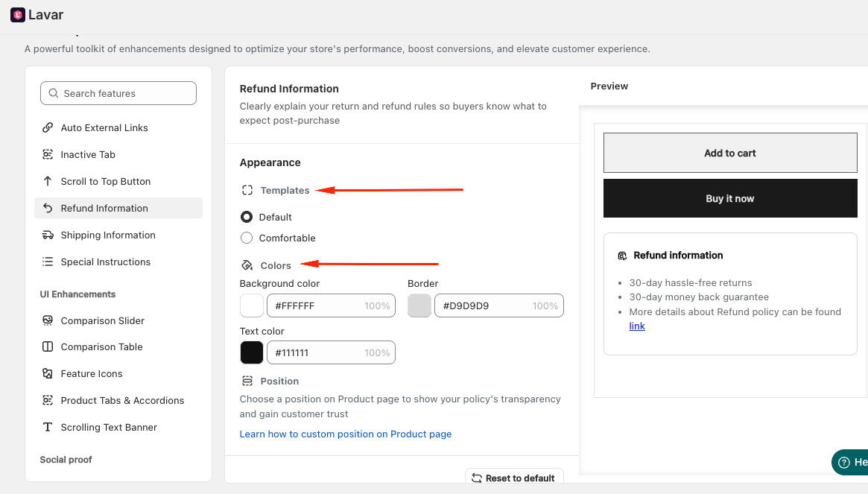Click the Lavar app logo icon
Screen dimensions: 868x494
coord(18,15)
